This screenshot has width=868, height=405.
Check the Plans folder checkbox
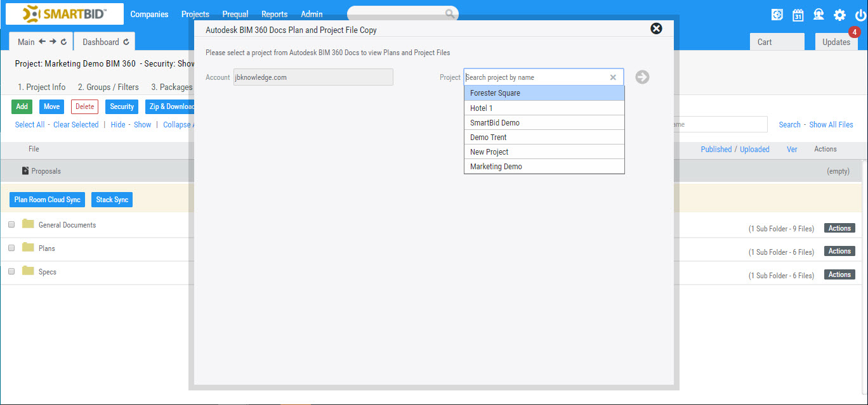coord(11,247)
